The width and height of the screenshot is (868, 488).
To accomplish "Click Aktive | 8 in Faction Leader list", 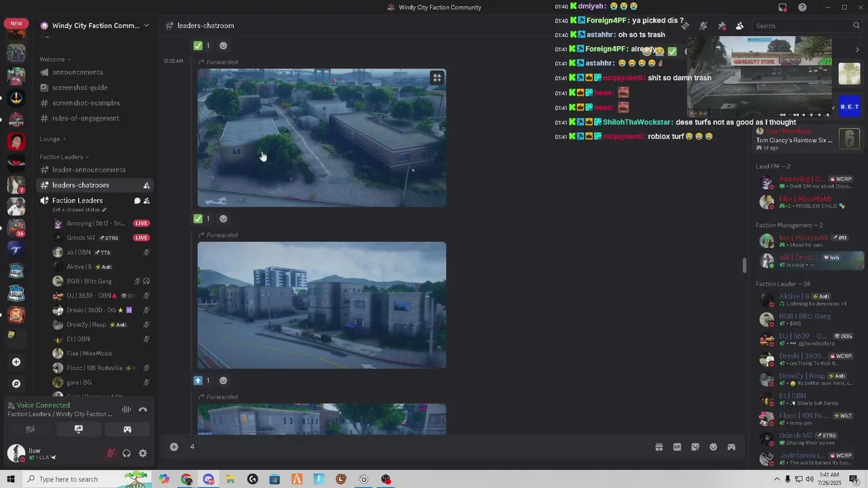I will point(808,300).
